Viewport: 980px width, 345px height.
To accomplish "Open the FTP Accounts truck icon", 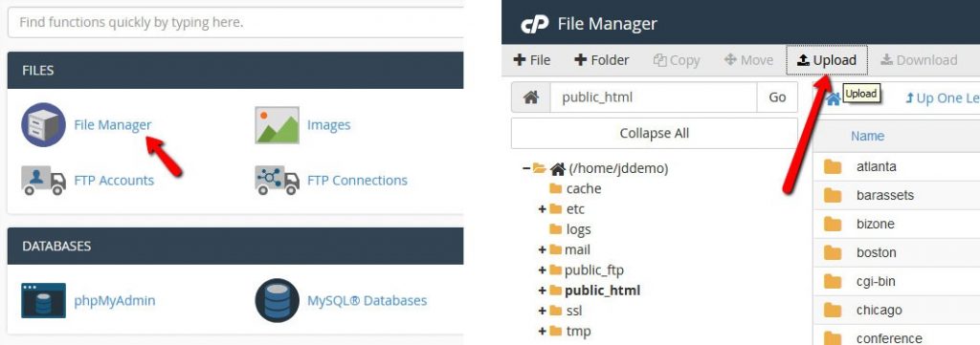I will click(x=43, y=181).
